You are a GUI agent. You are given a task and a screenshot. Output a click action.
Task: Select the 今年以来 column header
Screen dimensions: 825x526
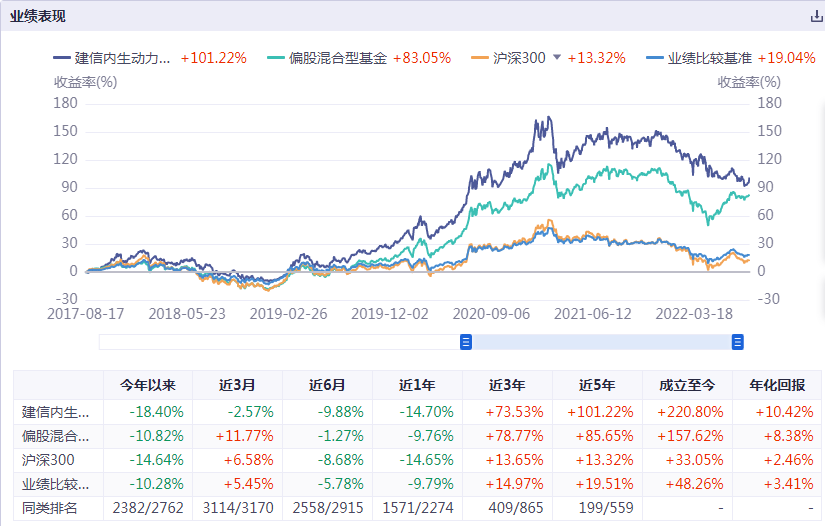pos(148,385)
